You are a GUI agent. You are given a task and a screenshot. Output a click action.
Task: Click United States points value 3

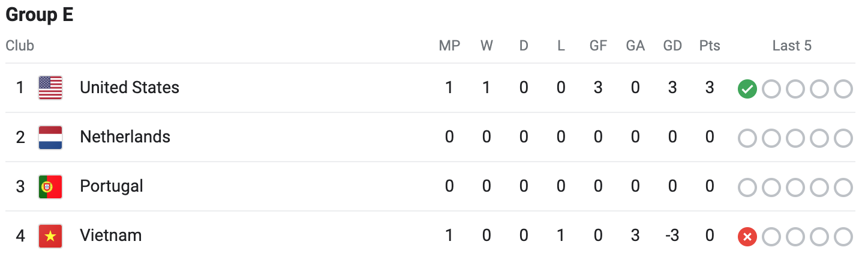click(710, 88)
